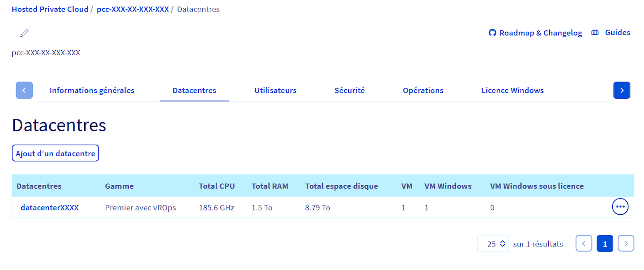Viewport: 644px width, 270px height.
Task: Switch to Informations générales tab
Action: (x=92, y=90)
